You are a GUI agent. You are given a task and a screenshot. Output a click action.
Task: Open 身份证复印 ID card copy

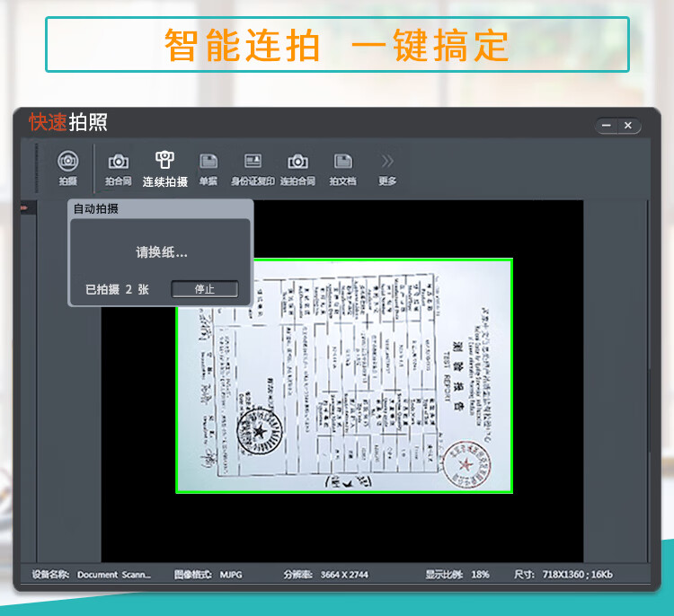coord(253,169)
